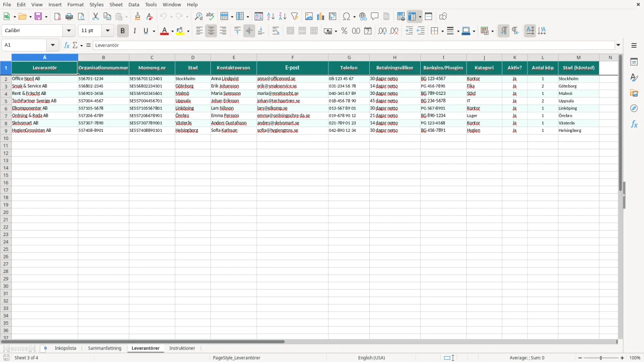This screenshot has height=362, width=644.
Task: Open sidebar Navigator panel
Action: pyautogui.click(x=634, y=109)
